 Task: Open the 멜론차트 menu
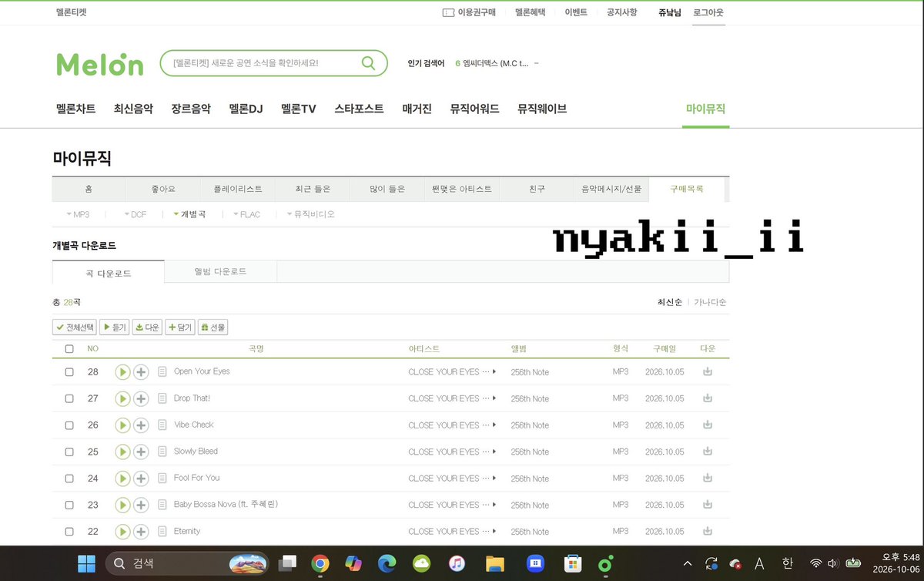coord(75,109)
